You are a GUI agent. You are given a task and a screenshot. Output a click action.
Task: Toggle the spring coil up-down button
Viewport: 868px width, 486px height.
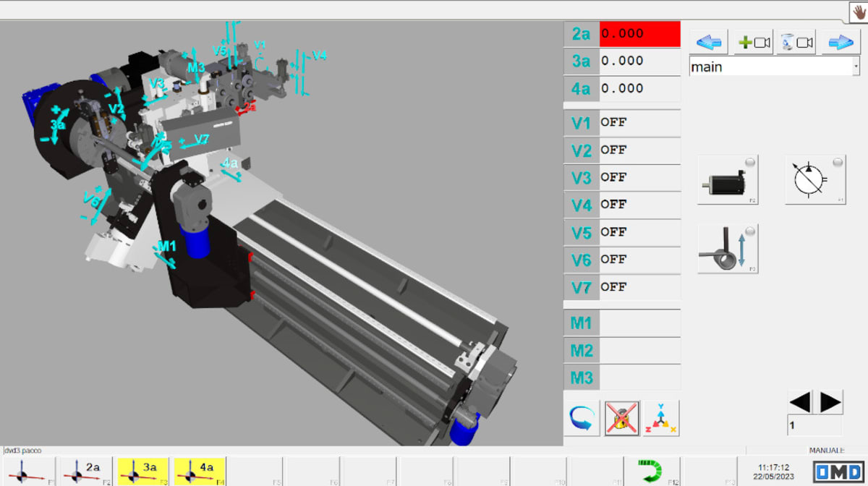[x=728, y=249]
